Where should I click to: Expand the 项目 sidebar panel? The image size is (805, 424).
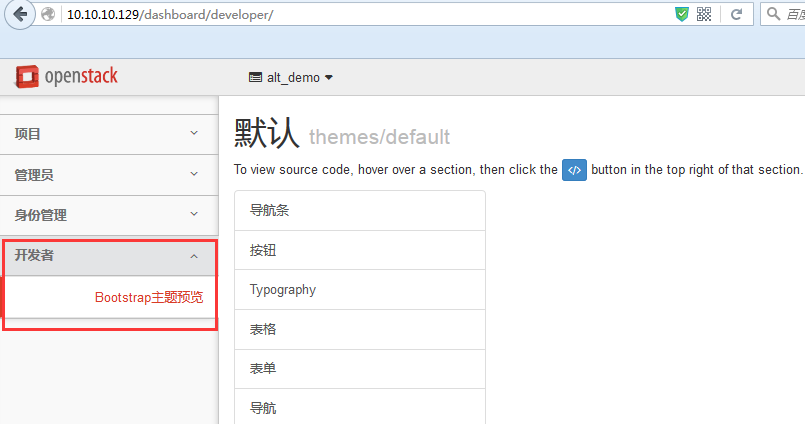point(109,134)
